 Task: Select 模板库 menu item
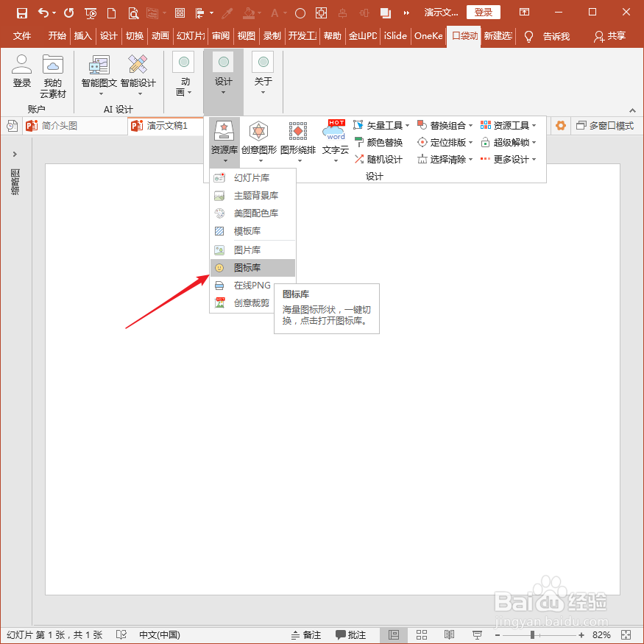[252, 231]
